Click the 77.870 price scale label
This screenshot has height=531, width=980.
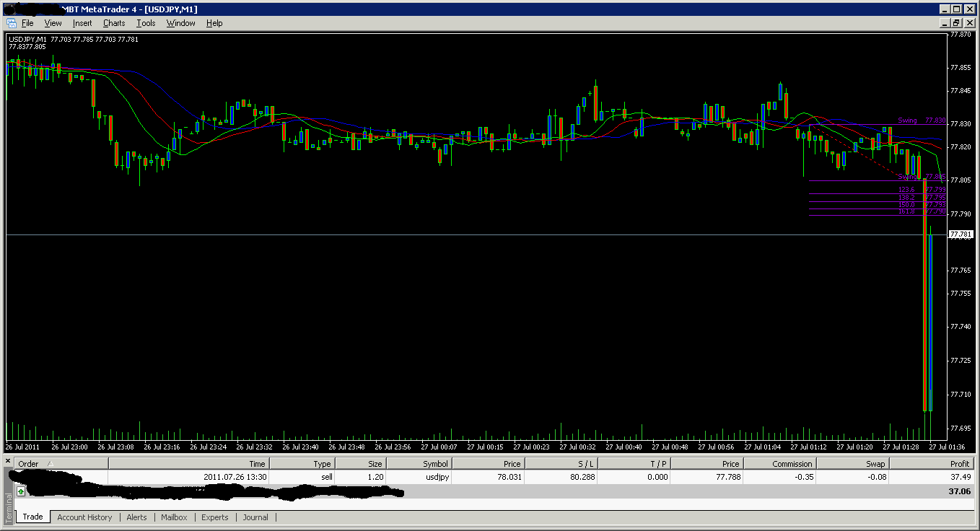(961, 34)
